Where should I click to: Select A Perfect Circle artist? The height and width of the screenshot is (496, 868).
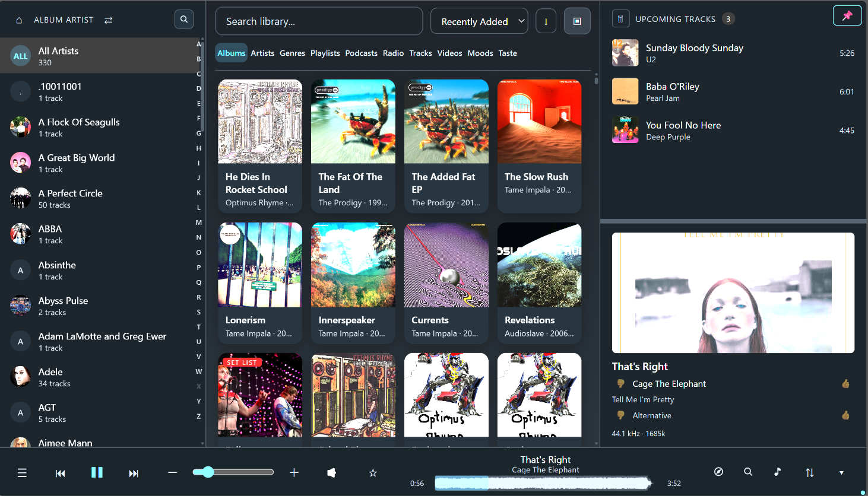99,198
